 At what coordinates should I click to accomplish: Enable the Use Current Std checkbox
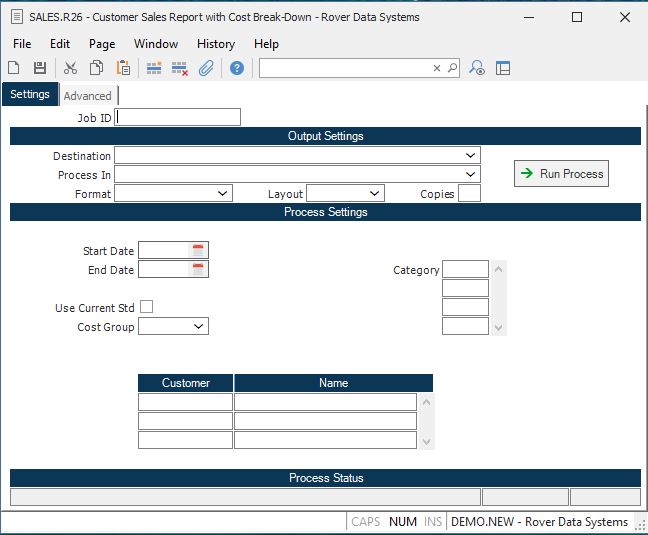tap(147, 307)
